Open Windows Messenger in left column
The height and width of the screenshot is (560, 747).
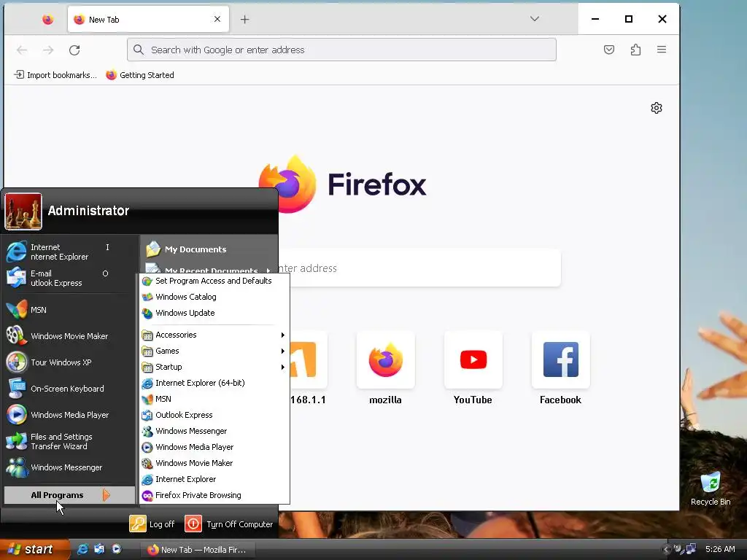tap(70, 467)
